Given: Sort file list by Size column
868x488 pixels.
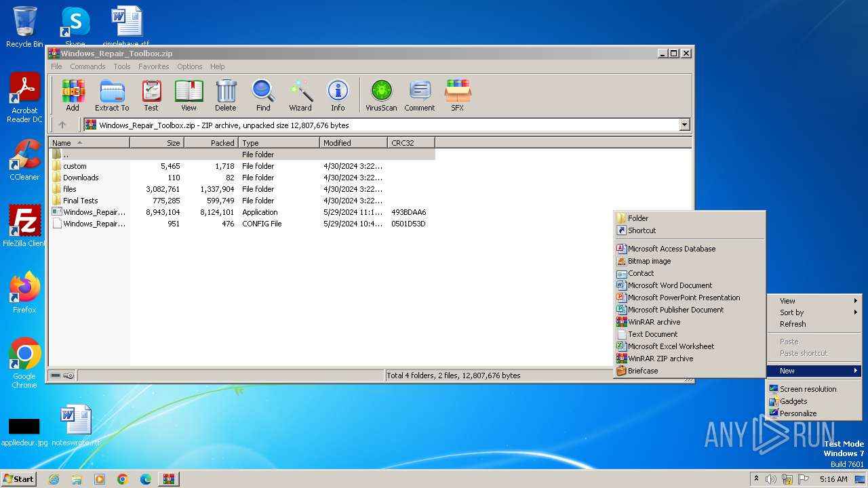Looking at the screenshot, I should [157, 143].
